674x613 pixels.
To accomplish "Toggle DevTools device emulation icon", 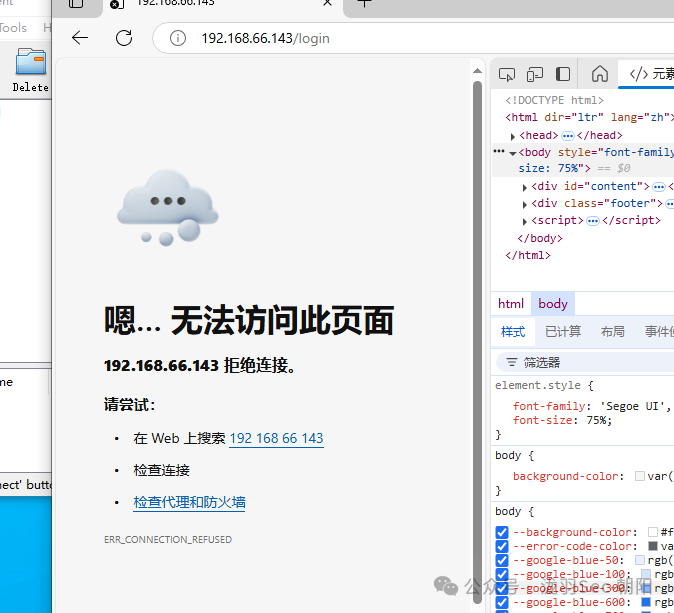I will tap(535, 74).
